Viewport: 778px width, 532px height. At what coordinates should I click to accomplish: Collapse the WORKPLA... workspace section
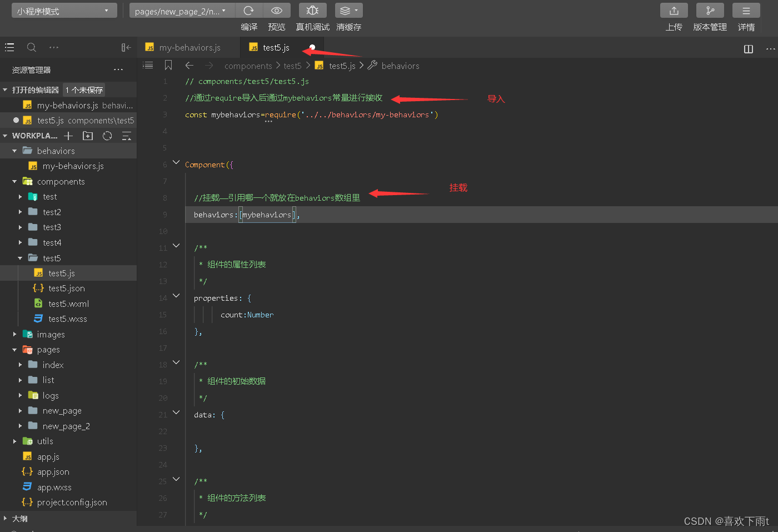coord(5,136)
